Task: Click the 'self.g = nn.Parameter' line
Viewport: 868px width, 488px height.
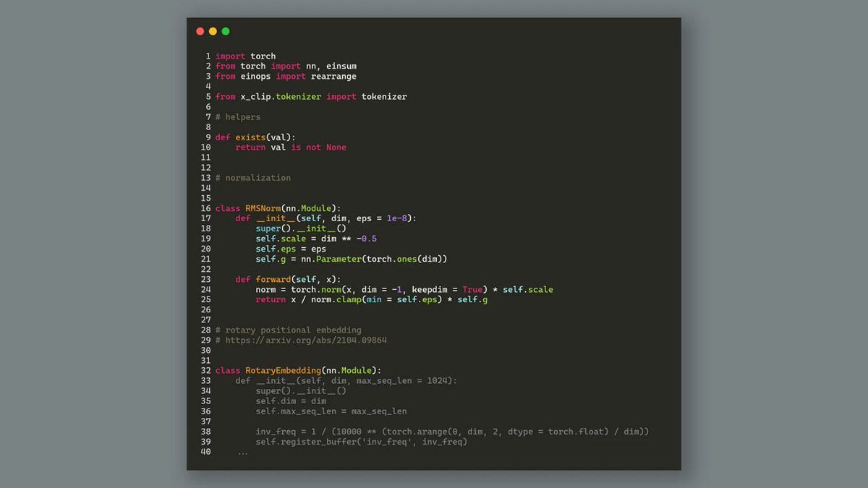Action: (352, 259)
